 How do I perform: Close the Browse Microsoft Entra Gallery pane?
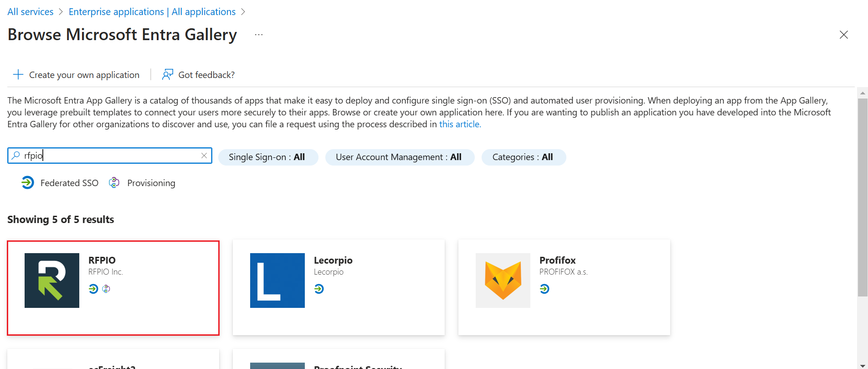[x=844, y=35]
